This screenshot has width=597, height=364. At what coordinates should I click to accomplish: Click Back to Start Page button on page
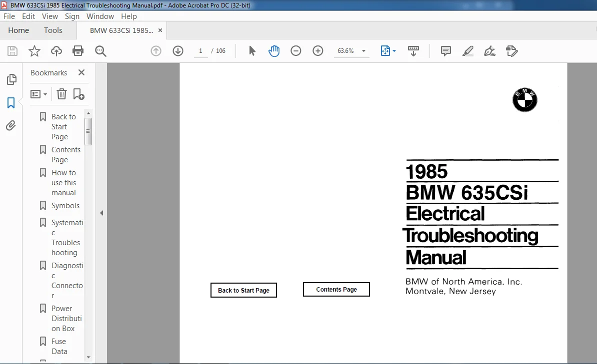pos(243,290)
